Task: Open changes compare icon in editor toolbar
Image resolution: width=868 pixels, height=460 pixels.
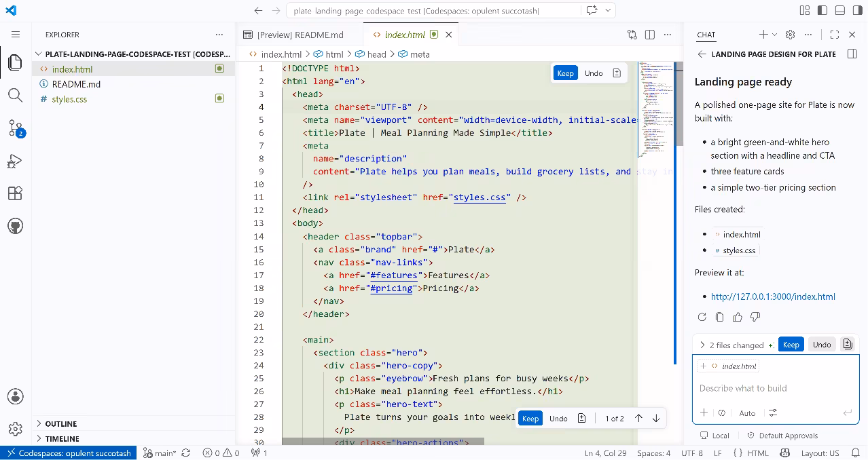Action: (632, 35)
